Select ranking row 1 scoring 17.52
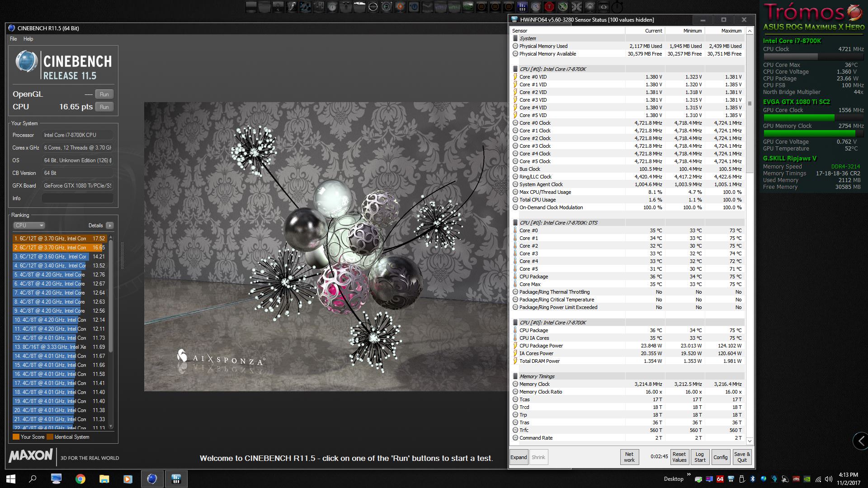 tap(60, 239)
